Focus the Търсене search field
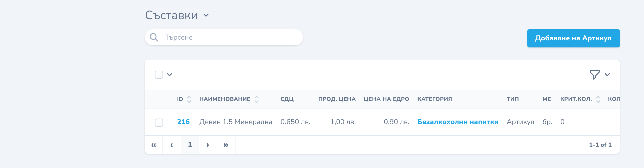The height and width of the screenshot is (168, 644). coord(224,37)
